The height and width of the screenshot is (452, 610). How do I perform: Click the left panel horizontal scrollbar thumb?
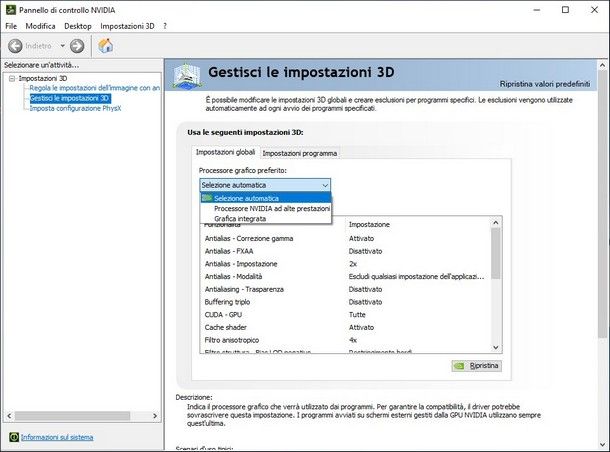click(x=72, y=416)
